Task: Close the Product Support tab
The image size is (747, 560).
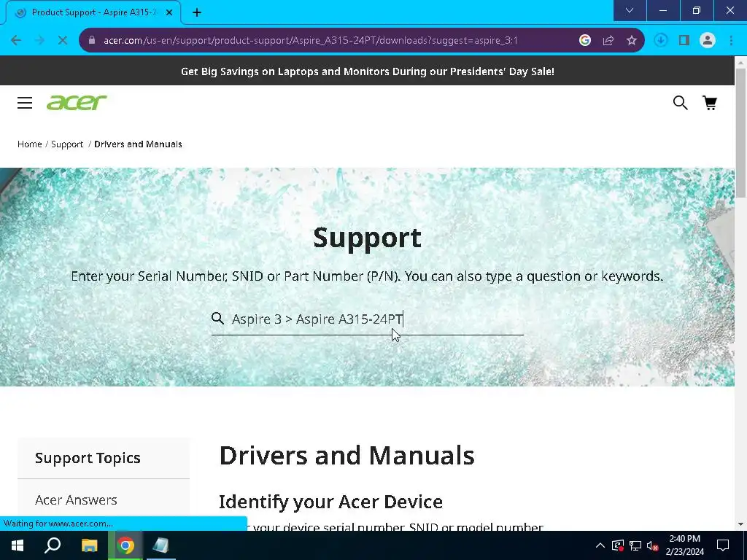Action: [x=169, y=12]
